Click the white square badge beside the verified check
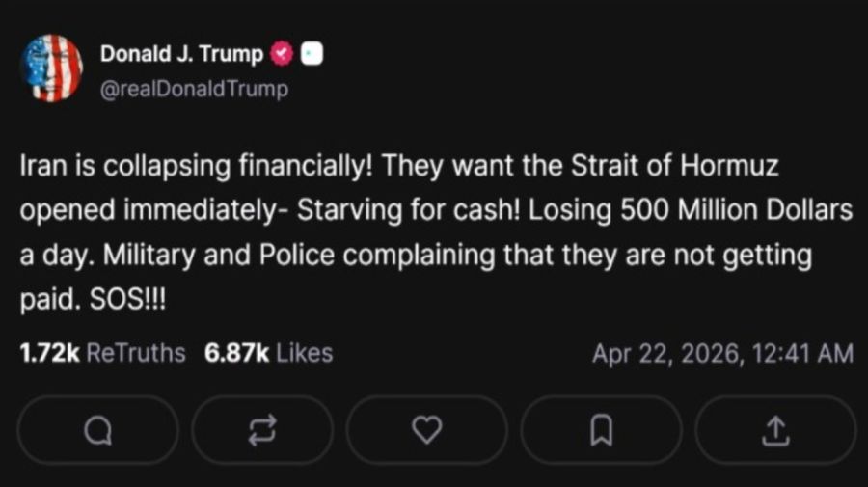 312,55
